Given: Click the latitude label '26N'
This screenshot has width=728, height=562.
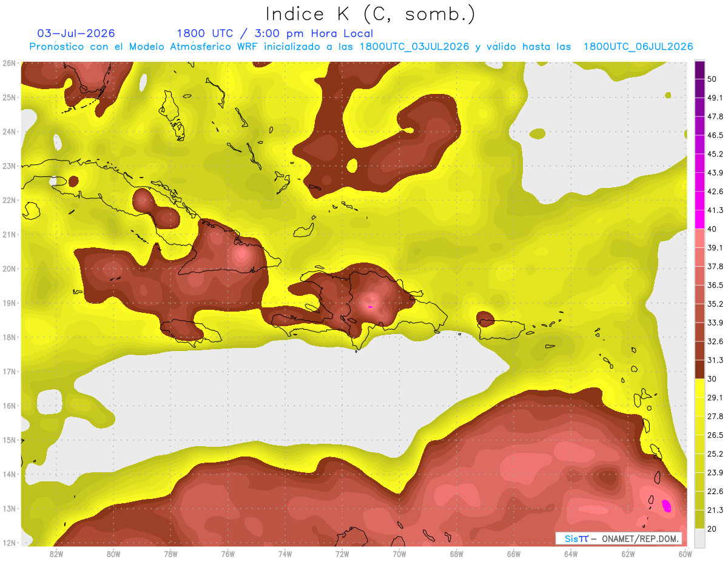Looking at the screenshot, I should click(x=9, y=63).
